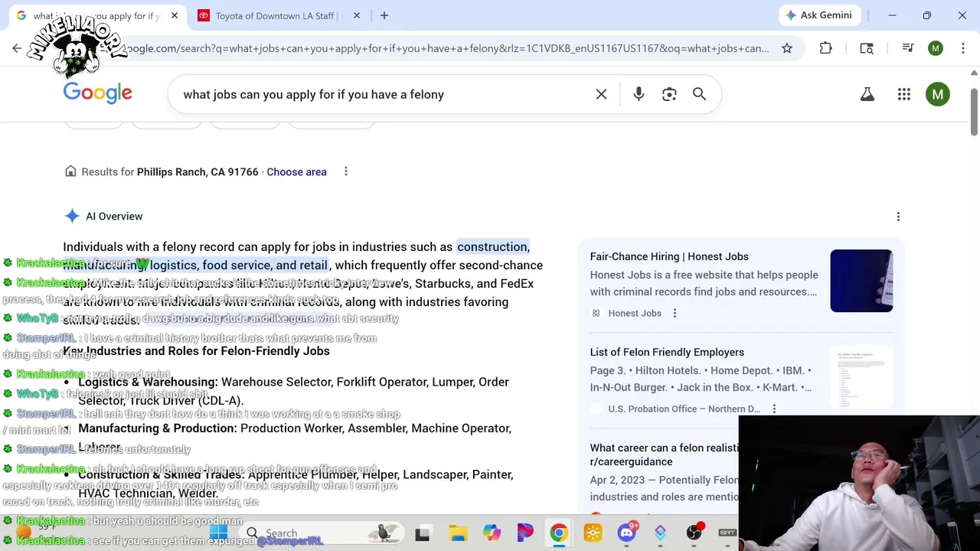Switch to Toyota of Downtown LA Staff tab
Viewport: 980px width, 551px height.
(276, 15)
